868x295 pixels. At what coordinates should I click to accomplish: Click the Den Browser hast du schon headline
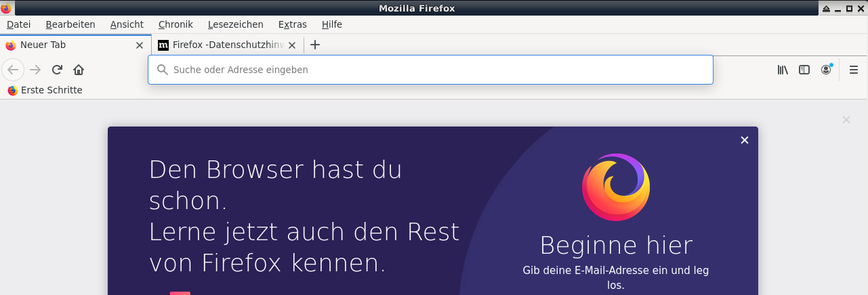pos(276,185)
